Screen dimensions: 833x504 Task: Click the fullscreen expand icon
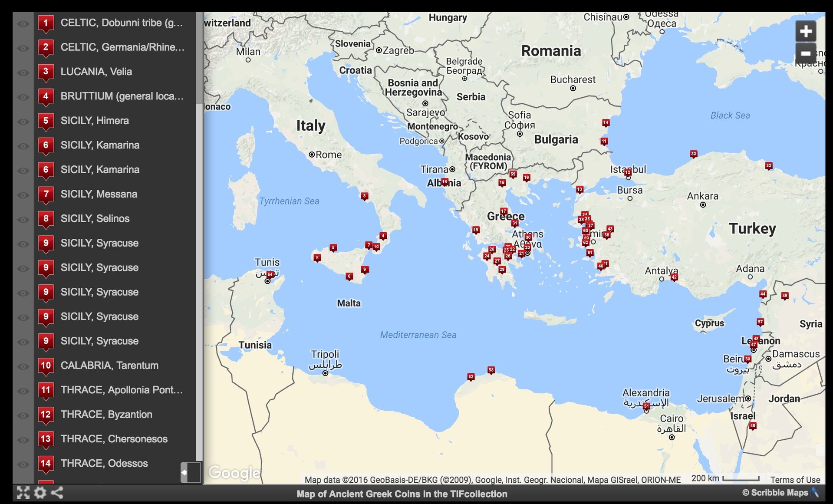(x=23, y=493)
